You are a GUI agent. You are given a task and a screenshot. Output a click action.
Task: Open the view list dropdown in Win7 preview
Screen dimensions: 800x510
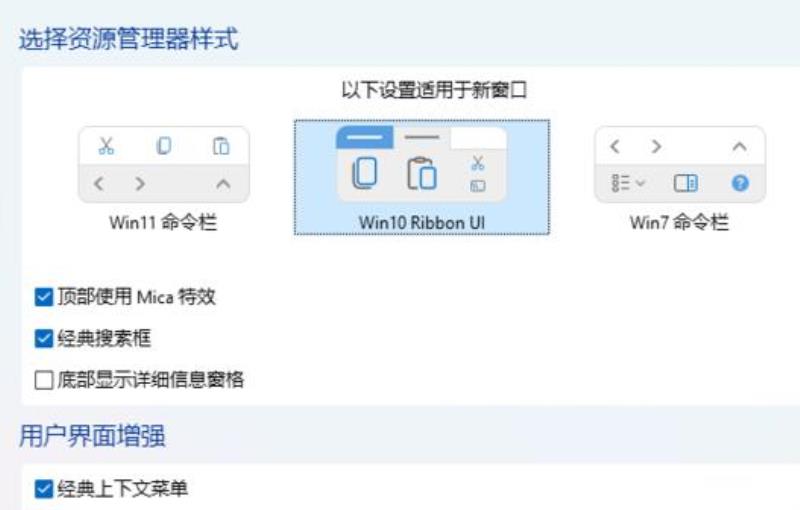tap(628, 183)
